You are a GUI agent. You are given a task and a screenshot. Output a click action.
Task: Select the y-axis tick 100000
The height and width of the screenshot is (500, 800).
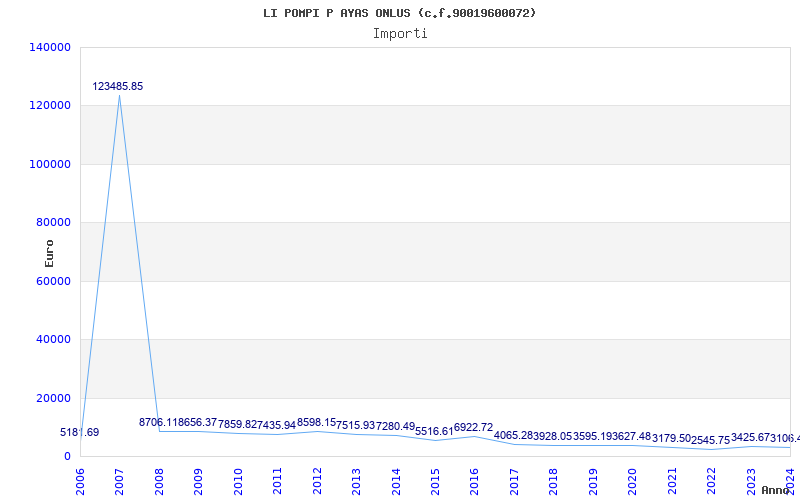[50, 164]
